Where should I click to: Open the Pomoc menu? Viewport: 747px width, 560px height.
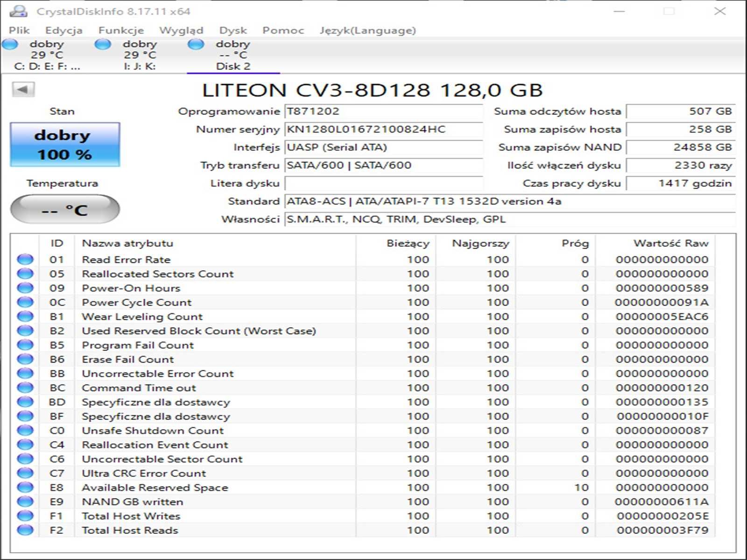[x=283, y=30]
